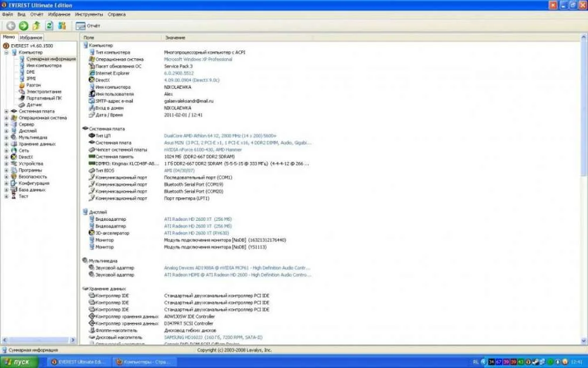Click the Программы tree icon
Screen dimensions: 588x368
pyautogui.click(x=14, y=170)
